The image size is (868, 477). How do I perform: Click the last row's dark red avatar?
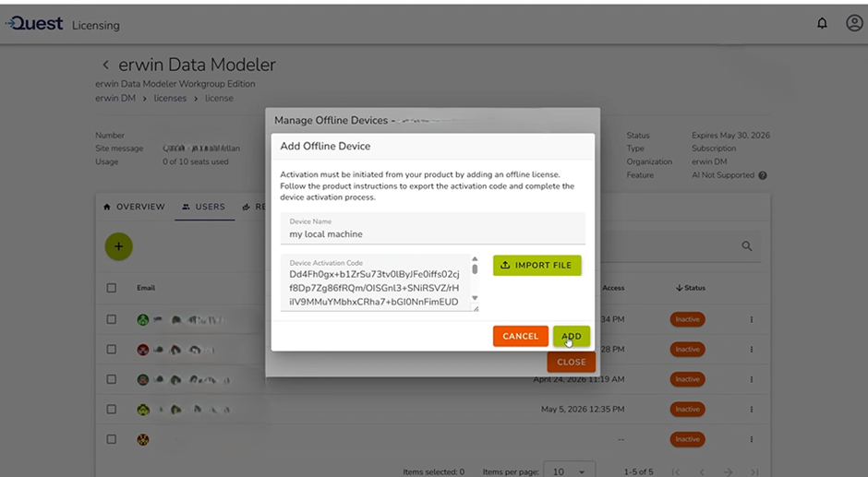point(143,439)
